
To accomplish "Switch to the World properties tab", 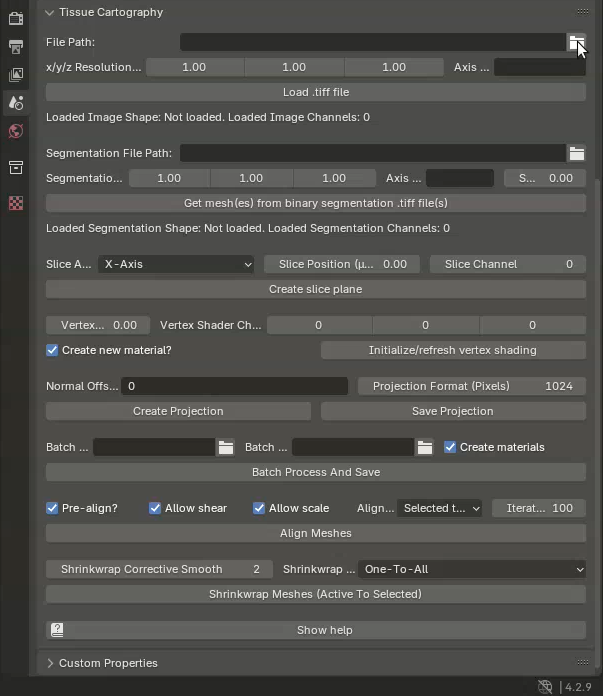I will (x=15, y=131).
